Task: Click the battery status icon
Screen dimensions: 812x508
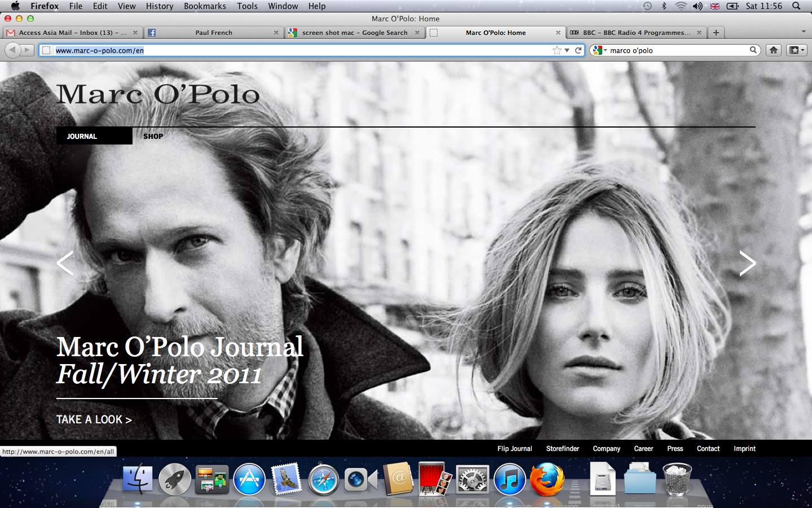Action: click(732, 6)
